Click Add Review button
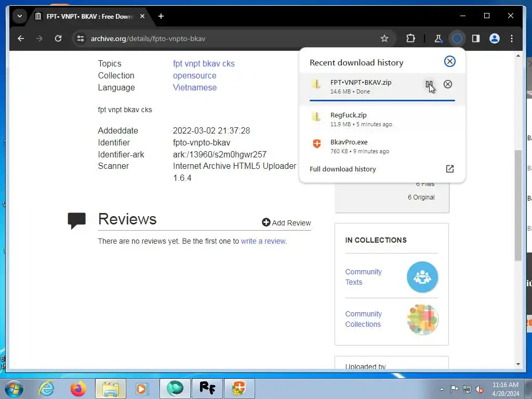 286,222
